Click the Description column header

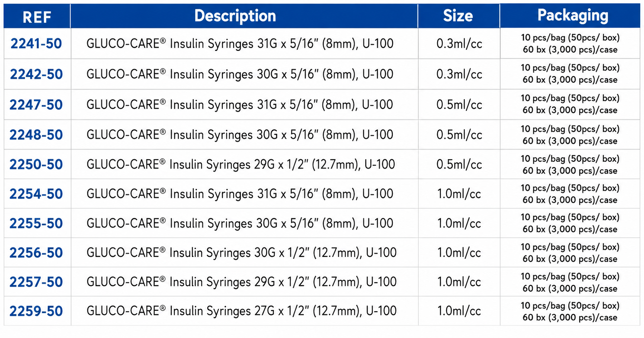235,16
